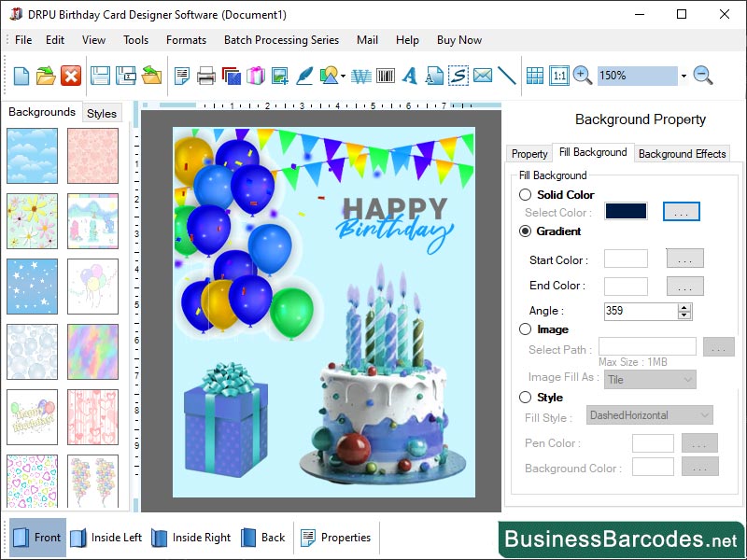The image size is (747, 560).
Task: Open the Image Fill As dropdown
Action: (650, 379)
